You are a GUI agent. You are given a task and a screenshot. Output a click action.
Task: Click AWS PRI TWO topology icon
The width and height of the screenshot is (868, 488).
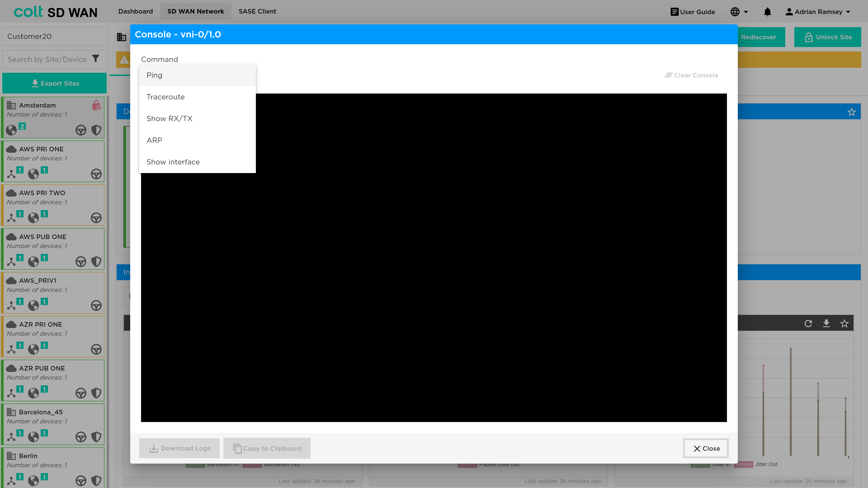pyautogui.click(x=12, y=218)
